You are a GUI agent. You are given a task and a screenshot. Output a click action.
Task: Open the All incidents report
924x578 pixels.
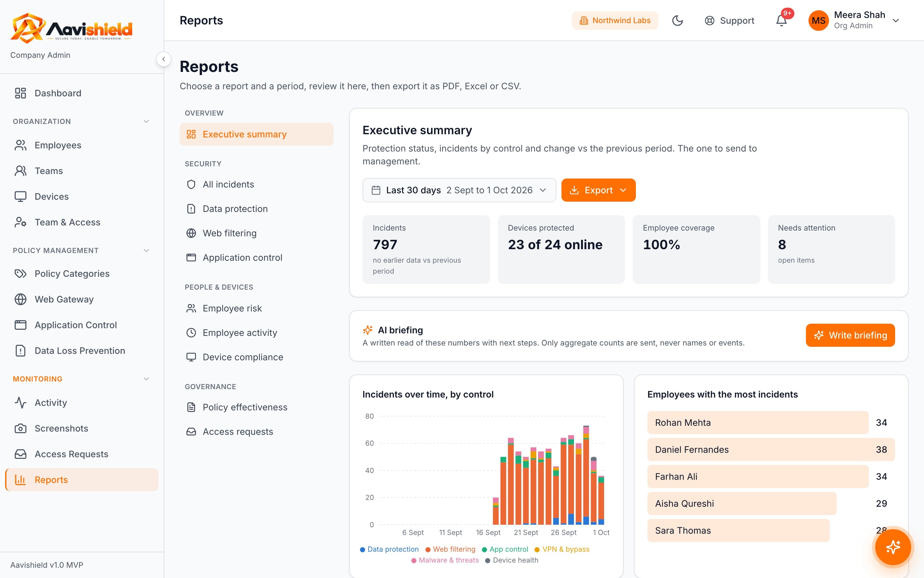point(257,184)
